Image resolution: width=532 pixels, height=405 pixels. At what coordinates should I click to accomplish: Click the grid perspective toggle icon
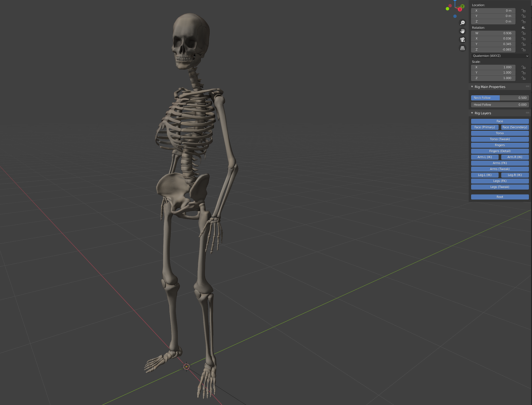462,48
